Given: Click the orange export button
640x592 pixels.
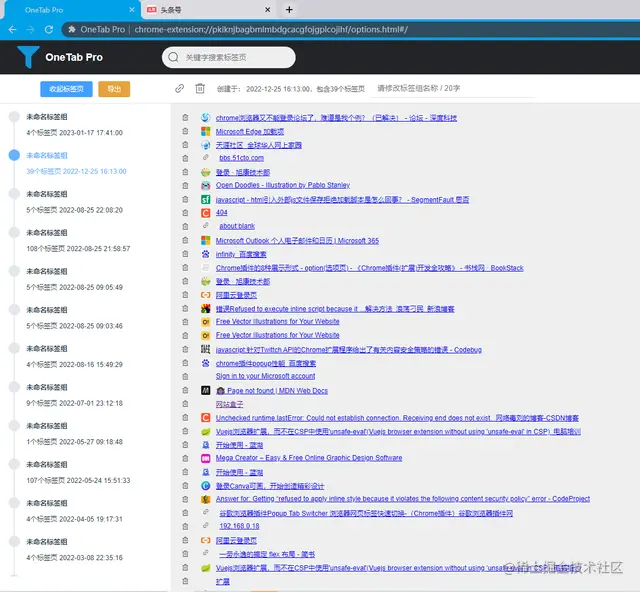Looking at the screenshot, I should click(x=114, y=89).
